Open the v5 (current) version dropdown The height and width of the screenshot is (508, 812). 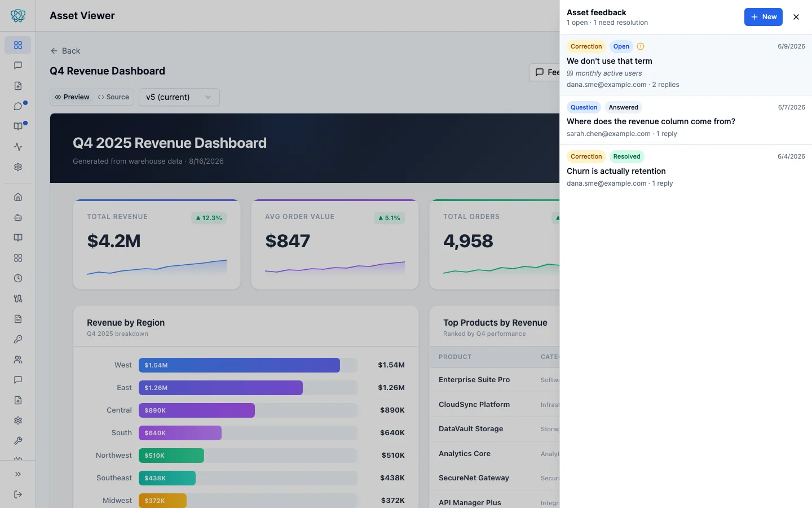(179, 97)
